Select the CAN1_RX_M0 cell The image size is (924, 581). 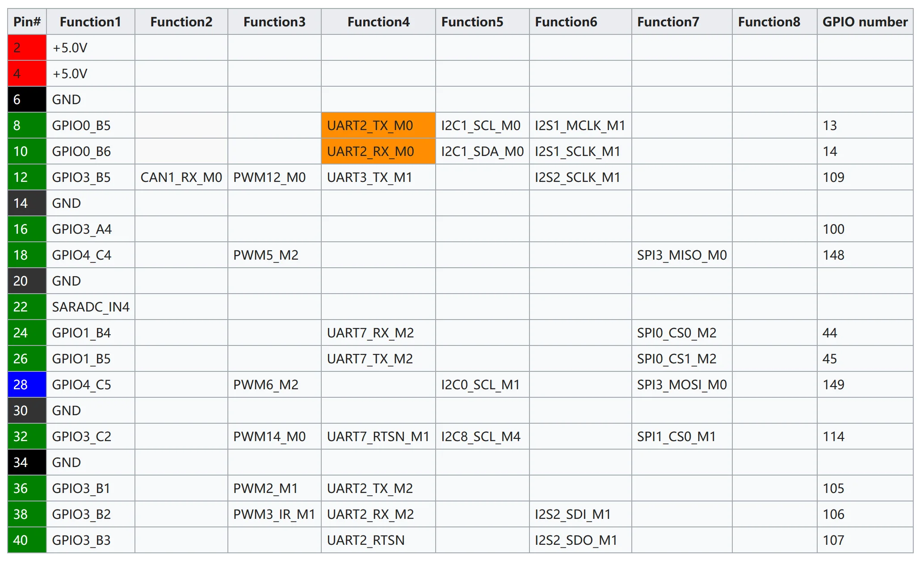tap(181, 177)
